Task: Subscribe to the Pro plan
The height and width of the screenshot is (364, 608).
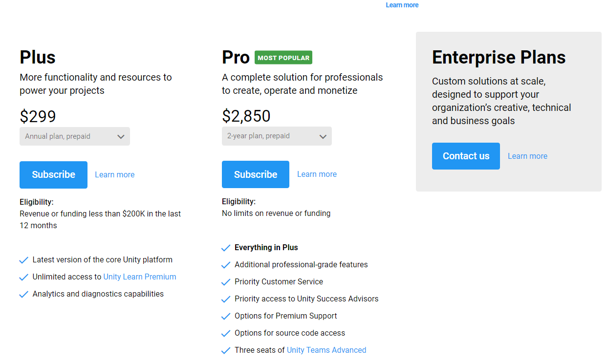Action: coord(256,174)
